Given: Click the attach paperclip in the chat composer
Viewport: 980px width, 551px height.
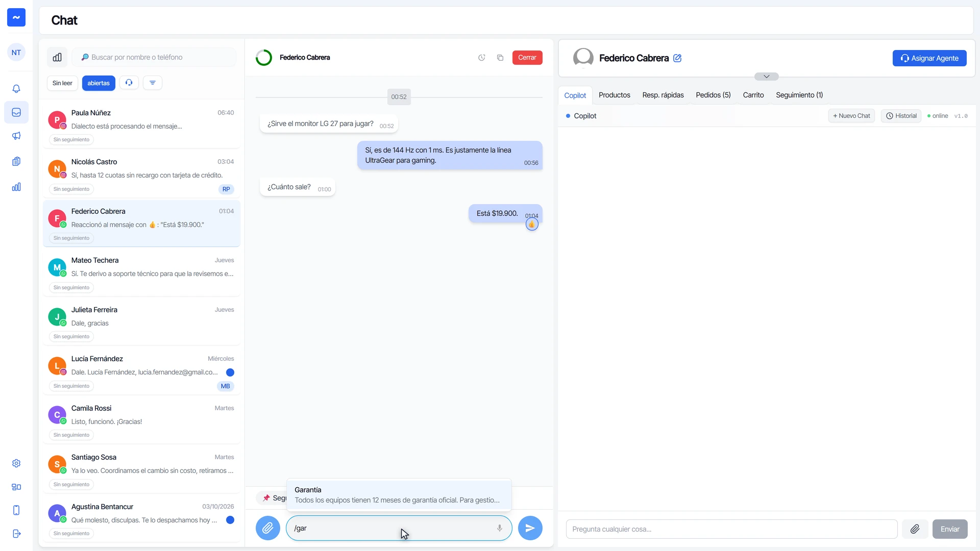Looking at the screenshot, I should [268, 528].
